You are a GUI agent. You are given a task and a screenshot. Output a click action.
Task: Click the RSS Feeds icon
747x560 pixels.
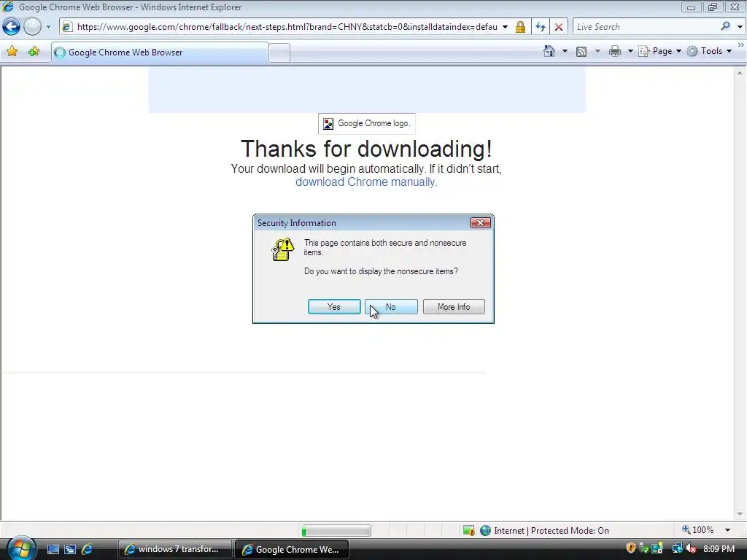coord(581,52)
